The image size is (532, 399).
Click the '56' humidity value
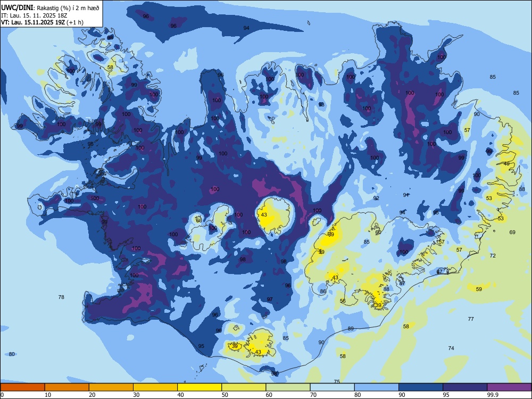coord(343,301)
